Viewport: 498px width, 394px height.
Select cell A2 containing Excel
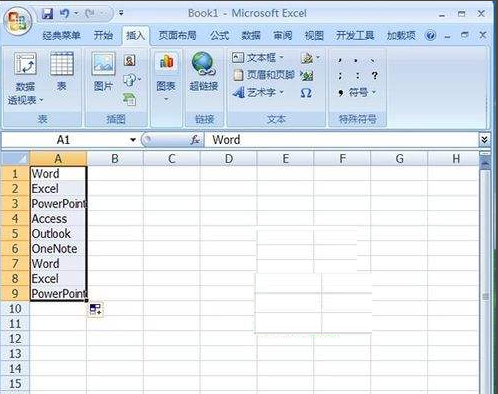(58, 189)
